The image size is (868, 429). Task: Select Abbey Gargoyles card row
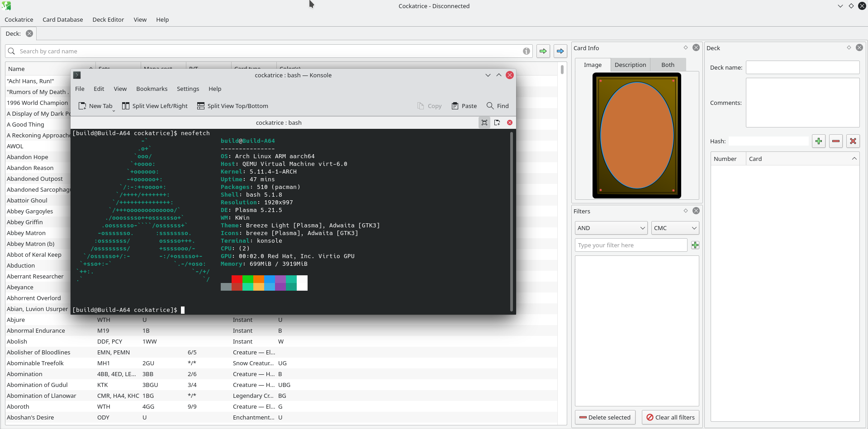(38, 211)
